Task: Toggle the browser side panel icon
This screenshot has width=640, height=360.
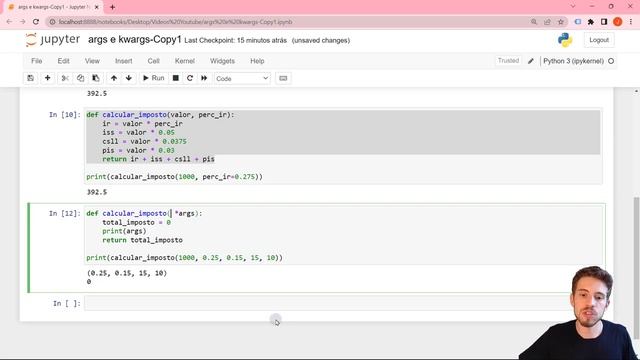Action: [x=604, y=22]
